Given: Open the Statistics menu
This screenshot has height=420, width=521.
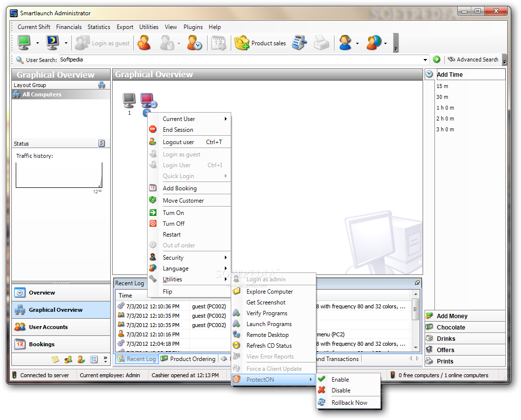Looking at the screenshot, I should pyautogui.click(x=99, y=27).
